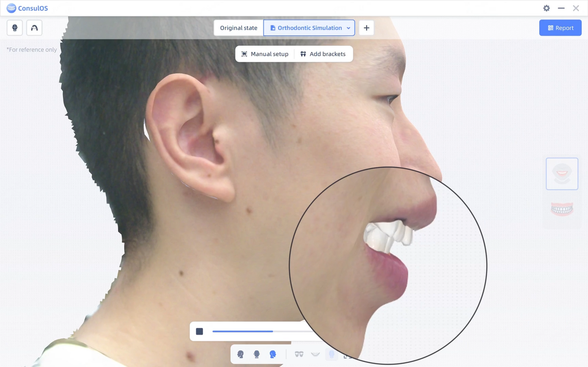Open settings gear icon

click(546, 8)
